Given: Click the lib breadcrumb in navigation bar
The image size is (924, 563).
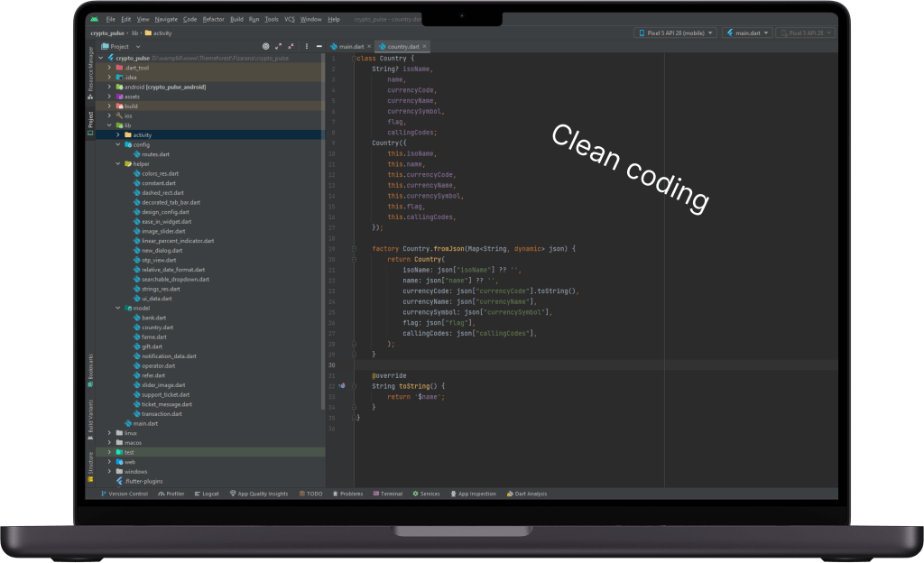Looking at the screenshot, I should click(135, 33).
